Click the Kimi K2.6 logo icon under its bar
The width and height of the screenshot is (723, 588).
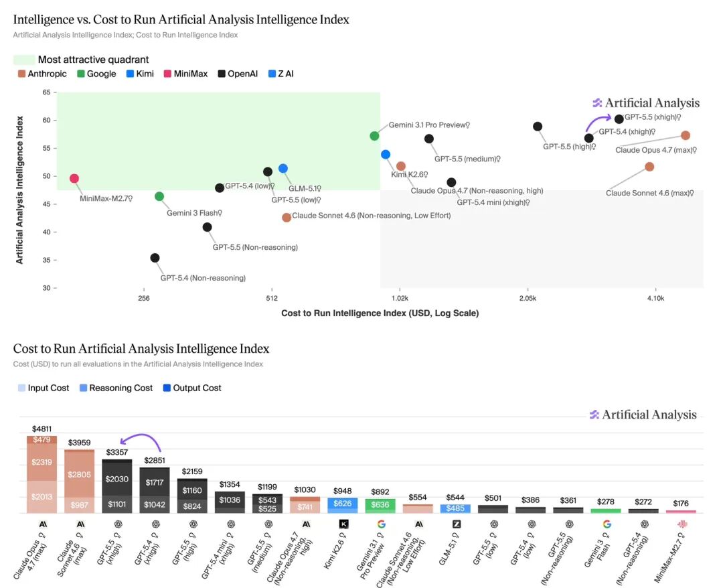(x=343, y=524)
